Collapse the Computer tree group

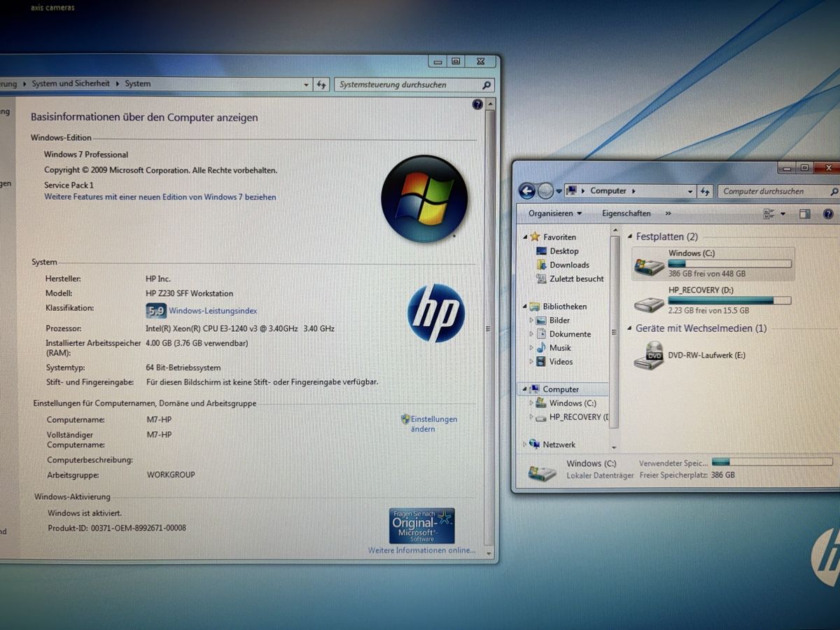(525, 389)
